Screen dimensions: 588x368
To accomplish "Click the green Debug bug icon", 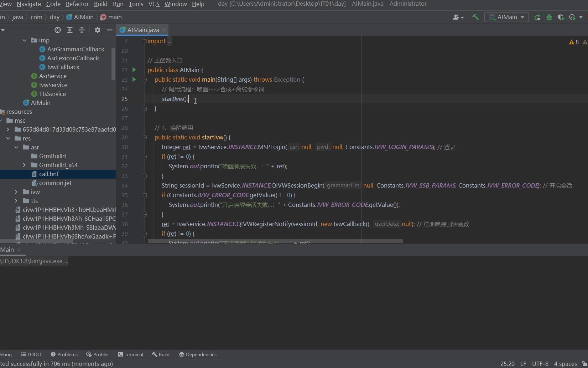I will (x=549, y=17).
